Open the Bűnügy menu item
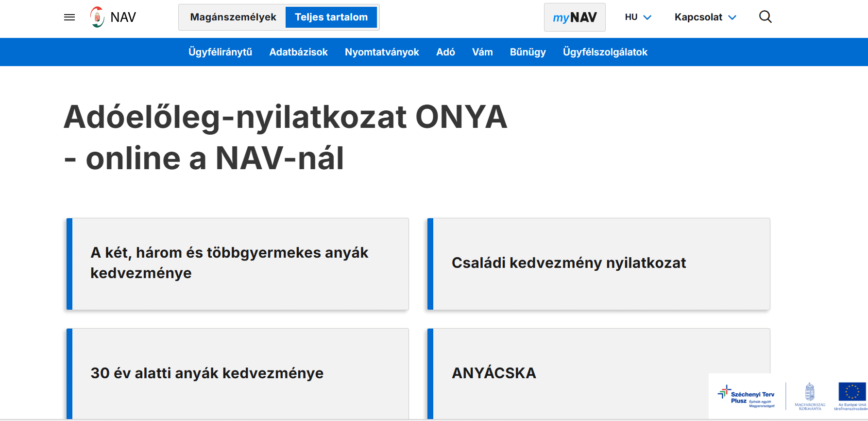The height and width of the screenshot is (421, 868). (x=528, y=52)
